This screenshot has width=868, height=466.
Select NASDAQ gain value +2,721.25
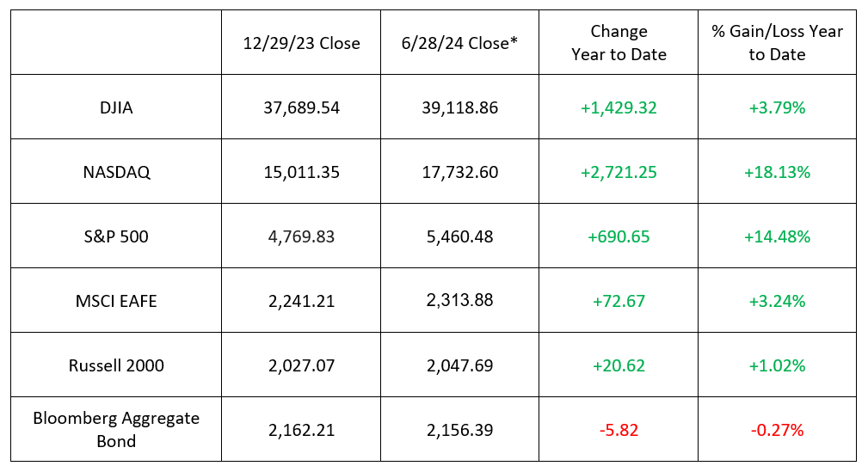click(619, 172)
